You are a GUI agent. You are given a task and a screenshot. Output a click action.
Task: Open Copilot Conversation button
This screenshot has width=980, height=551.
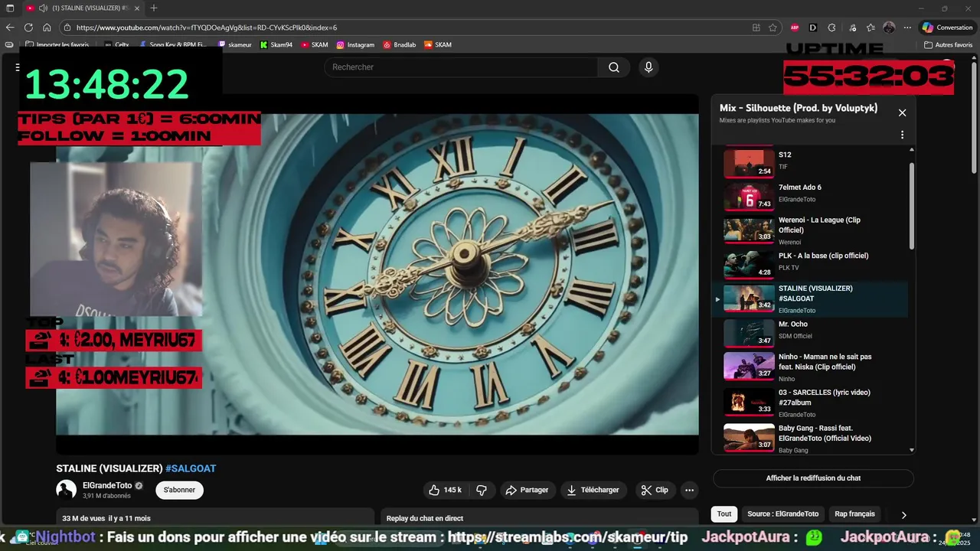947,28
